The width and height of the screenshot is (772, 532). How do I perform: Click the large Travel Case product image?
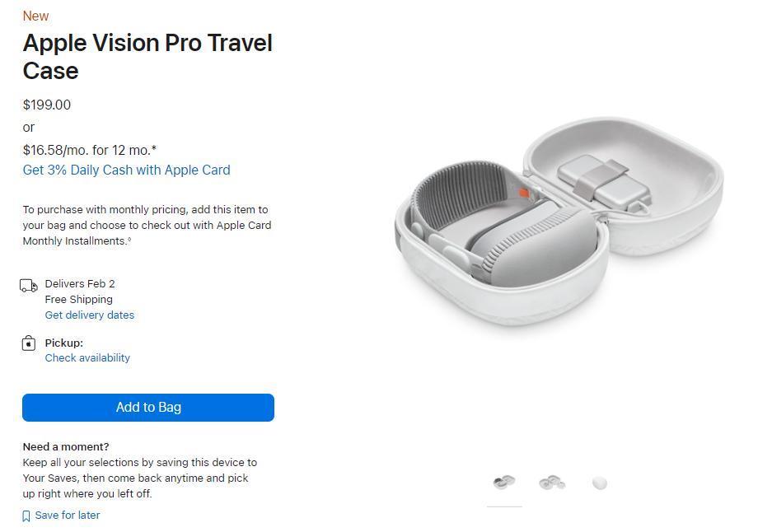[559, 222]
